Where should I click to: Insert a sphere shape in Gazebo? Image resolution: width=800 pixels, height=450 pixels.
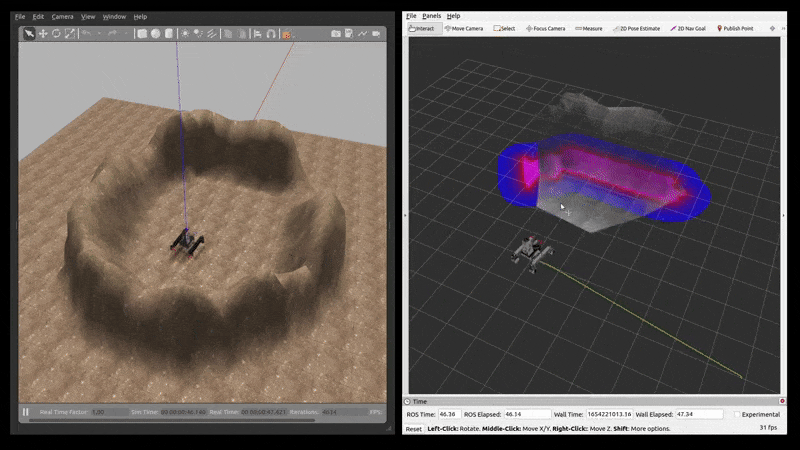tap(155, 34)
